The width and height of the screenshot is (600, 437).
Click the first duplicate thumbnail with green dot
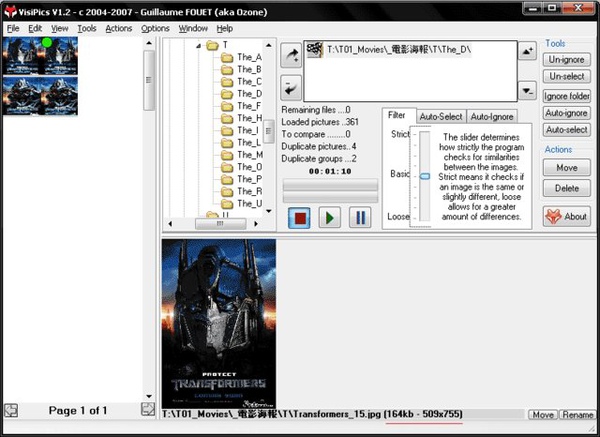pos(21,55)
